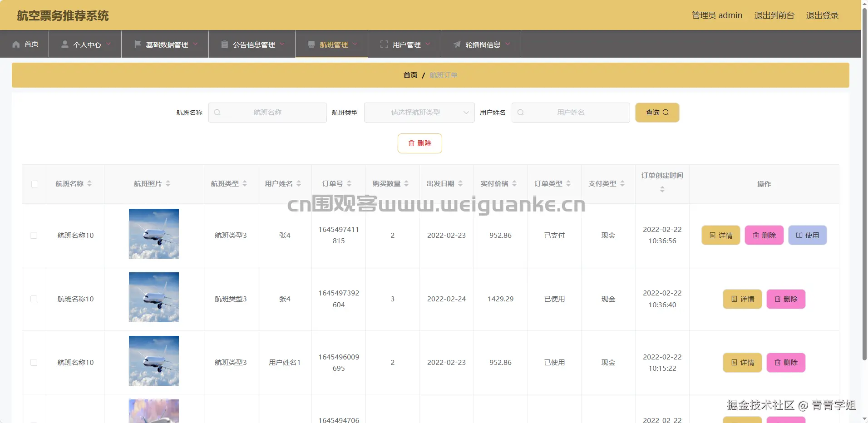This screenshot has height=423, width=868.
Task: Expand 基础数据管理 menu chevron
Action: point(195,44)
